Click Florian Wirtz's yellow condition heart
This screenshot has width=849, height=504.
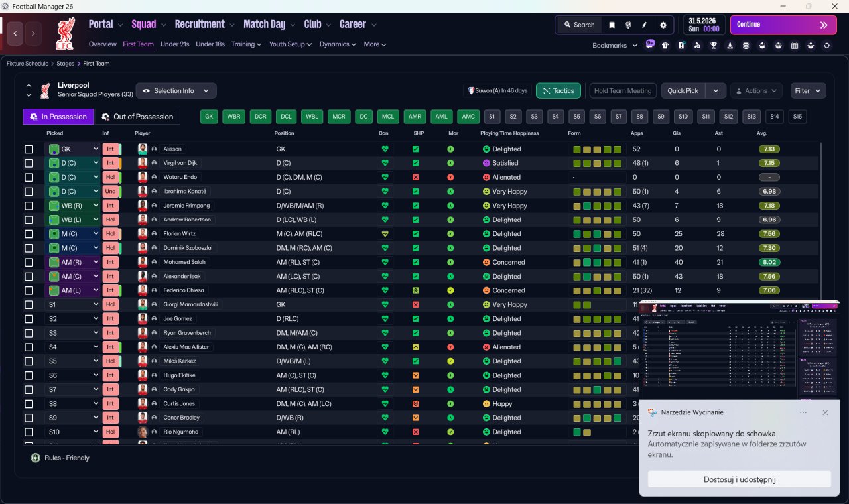385,234
